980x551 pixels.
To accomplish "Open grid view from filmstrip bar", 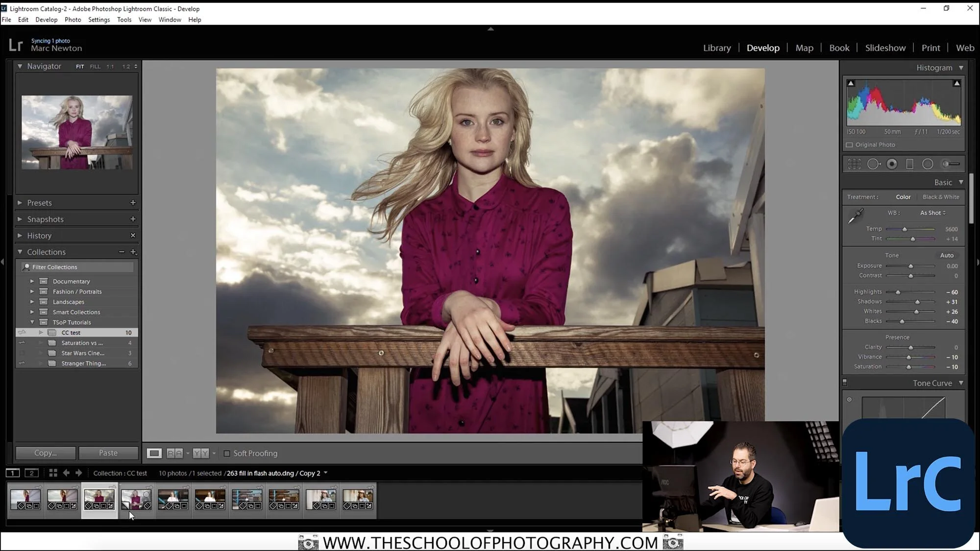I will (53, 473).
